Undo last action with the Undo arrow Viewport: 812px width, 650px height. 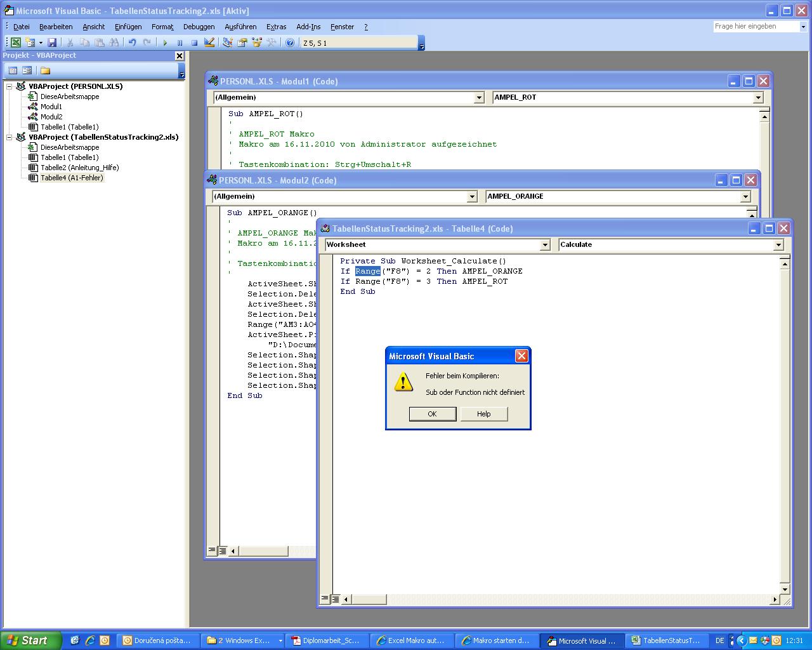[x=132, y=43]
